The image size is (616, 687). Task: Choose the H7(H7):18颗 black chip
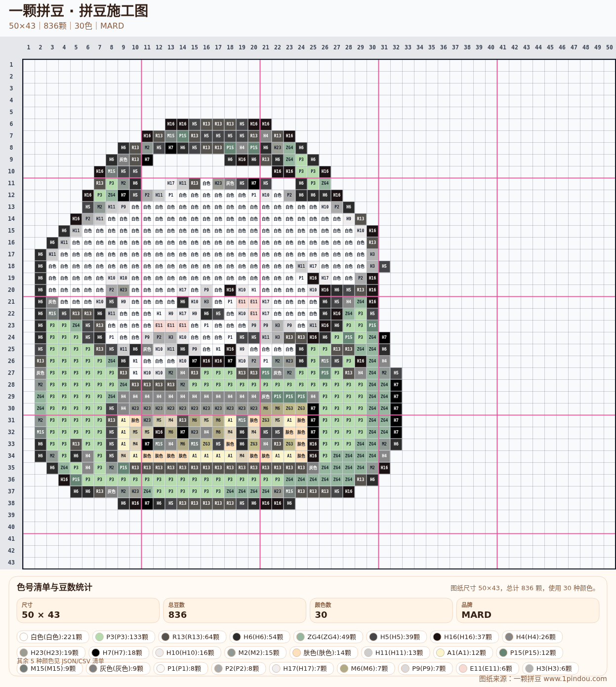click(x=119, y=653)
